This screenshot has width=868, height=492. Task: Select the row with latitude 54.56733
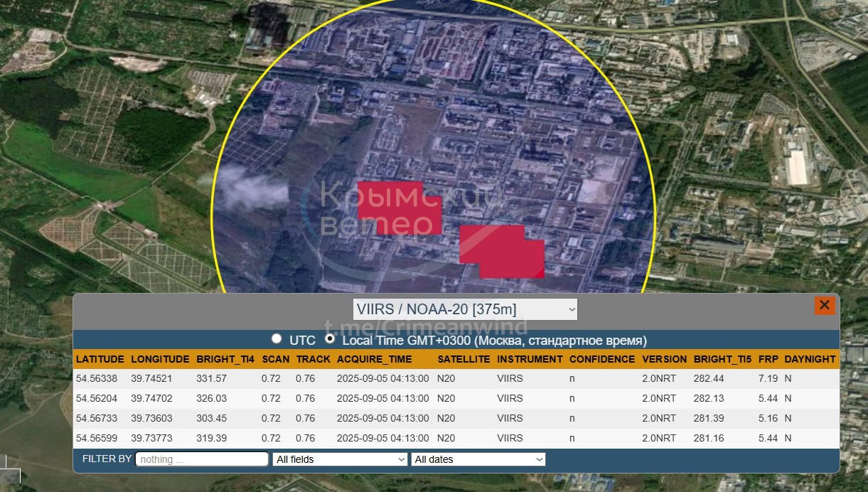click(x=455, y=418)
